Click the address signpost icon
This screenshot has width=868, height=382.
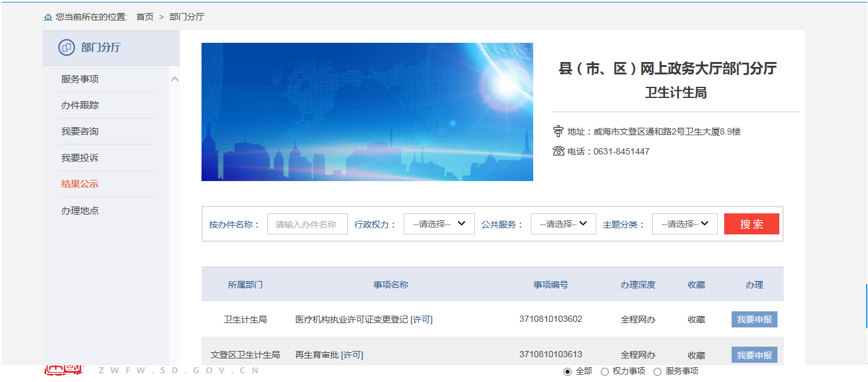tap(558, 131)
